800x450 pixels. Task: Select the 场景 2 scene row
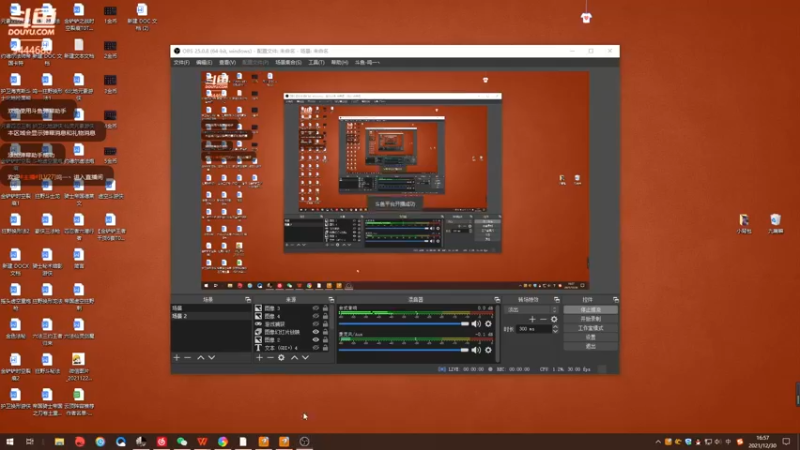point(211,316)
